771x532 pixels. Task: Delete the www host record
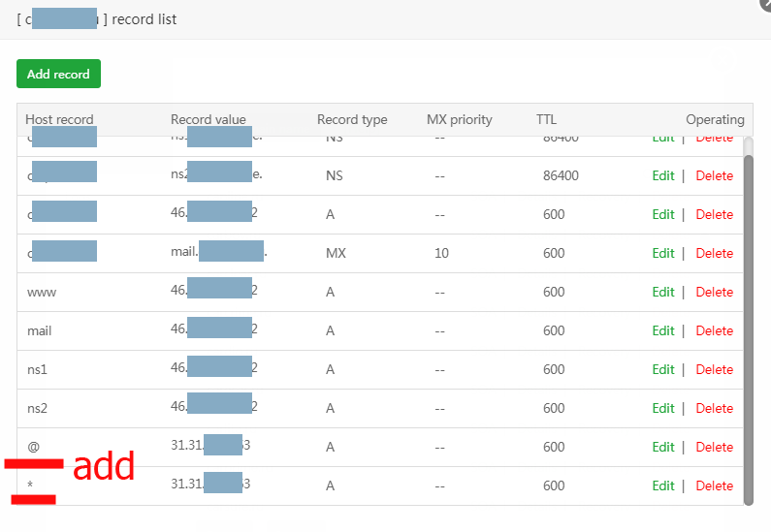click(x=714, y=292)
